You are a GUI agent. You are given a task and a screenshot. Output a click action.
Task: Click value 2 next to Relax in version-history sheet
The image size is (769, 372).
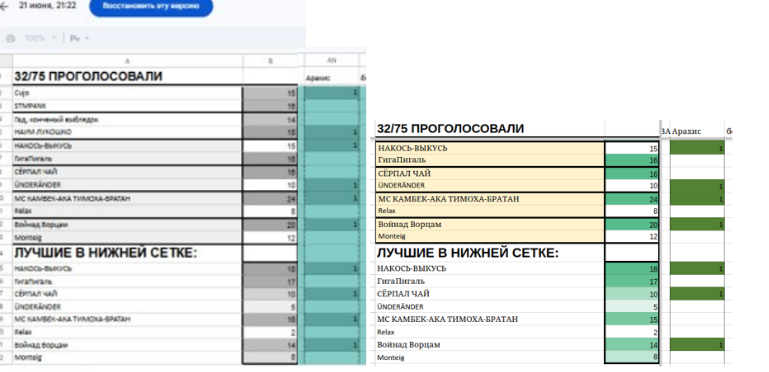(270, 332)
